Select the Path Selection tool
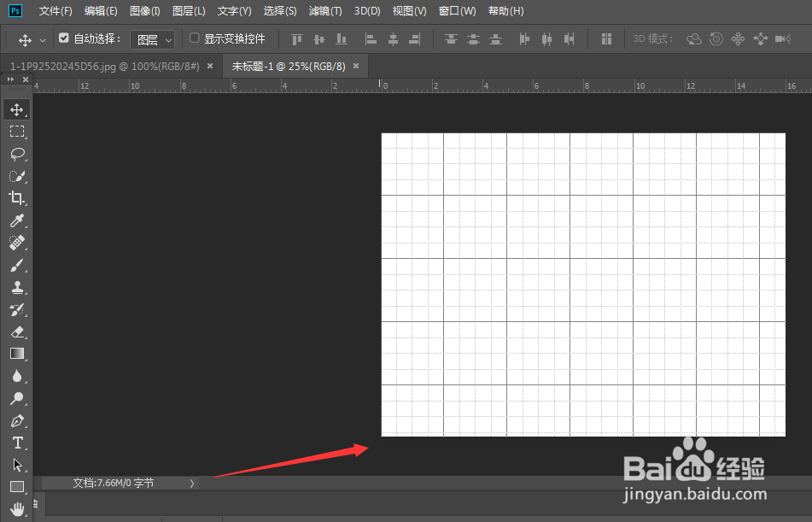 tap(16, 465)
